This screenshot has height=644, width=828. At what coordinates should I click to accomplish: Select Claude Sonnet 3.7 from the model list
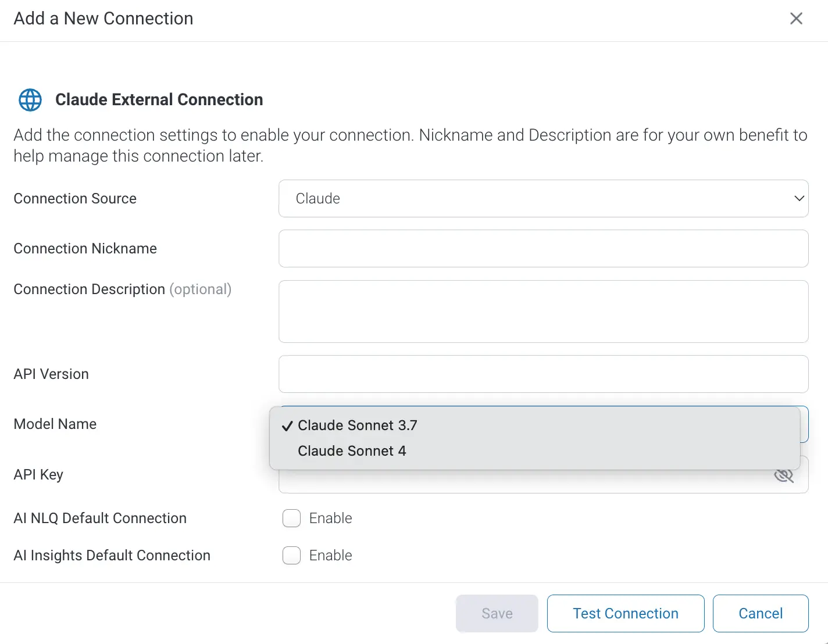[357, 425]
